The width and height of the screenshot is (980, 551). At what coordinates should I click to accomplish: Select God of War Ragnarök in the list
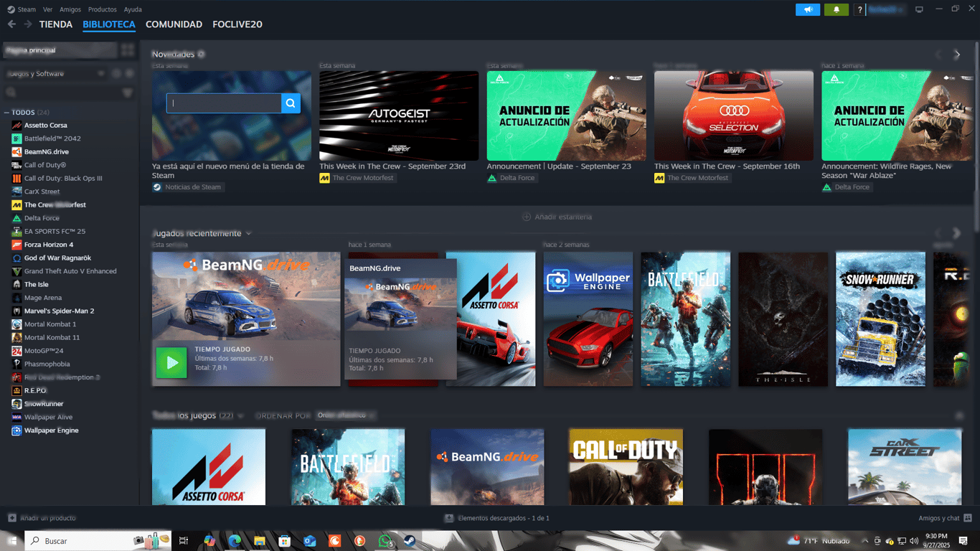pyautogui.click(x=57, y=258)
